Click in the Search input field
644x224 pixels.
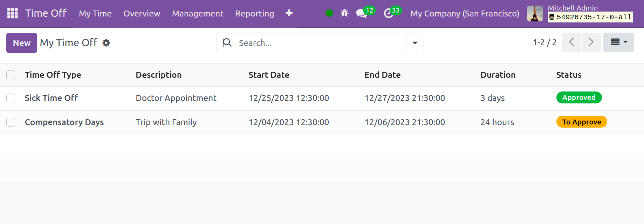pos(319,43)
